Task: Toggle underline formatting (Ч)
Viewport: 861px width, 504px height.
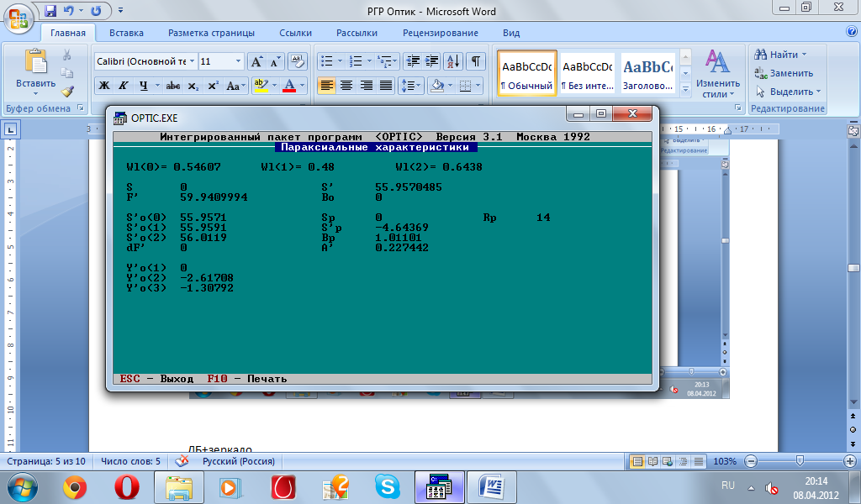Action: (x=143, y=86)
